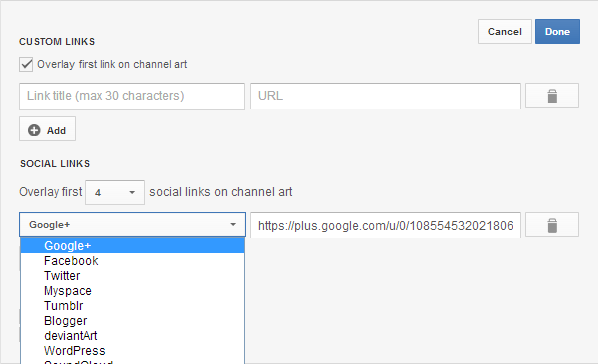Click the Cancel button

tap(505, 32)
